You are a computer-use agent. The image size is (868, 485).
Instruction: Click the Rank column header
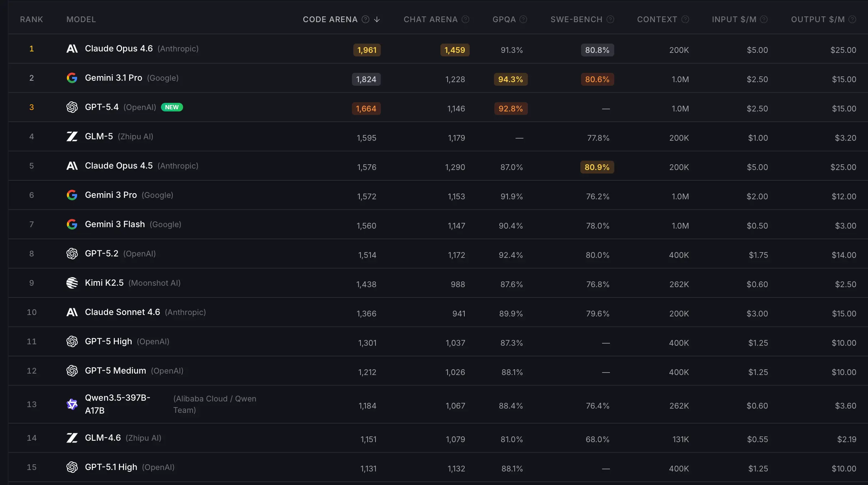coord(31,19)
